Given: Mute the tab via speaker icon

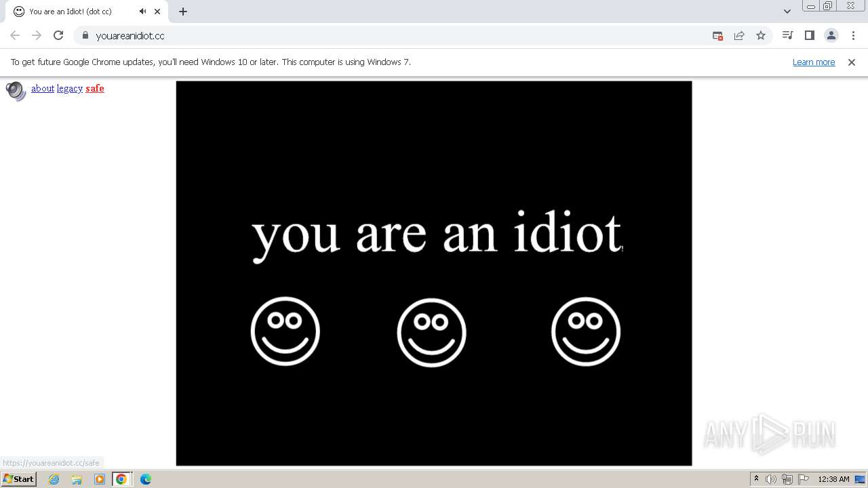Looking at the screenshot, I should (x=142, y=12).
